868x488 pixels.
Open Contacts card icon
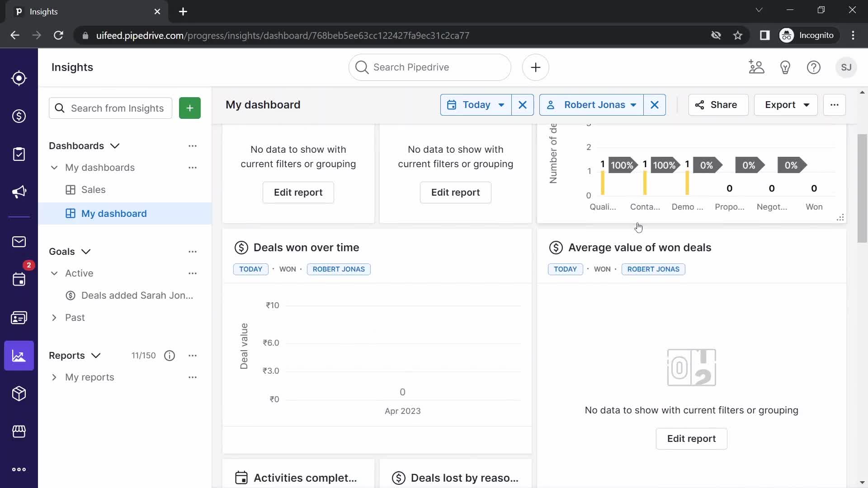pyautogui.click(x=19, y=318)
